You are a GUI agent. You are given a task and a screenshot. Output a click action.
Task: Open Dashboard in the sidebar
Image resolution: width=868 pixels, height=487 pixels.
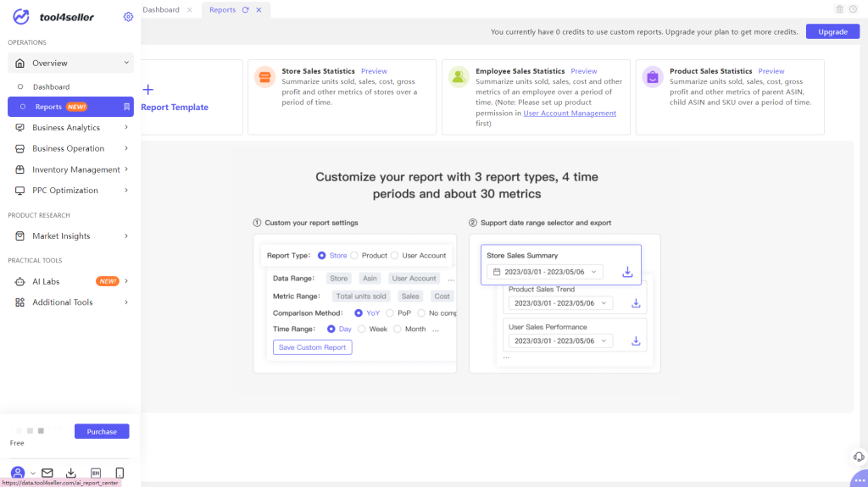(x=51, y=87)
